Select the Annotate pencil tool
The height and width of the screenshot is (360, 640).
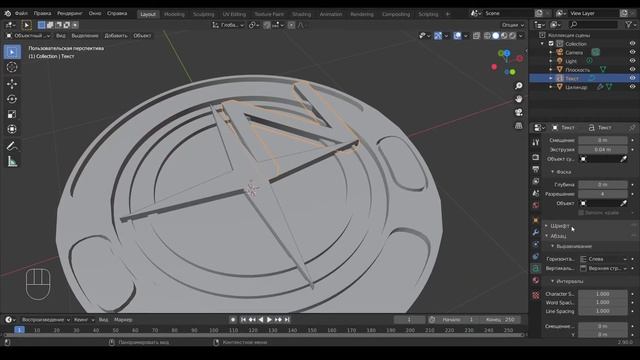point(12,146)
